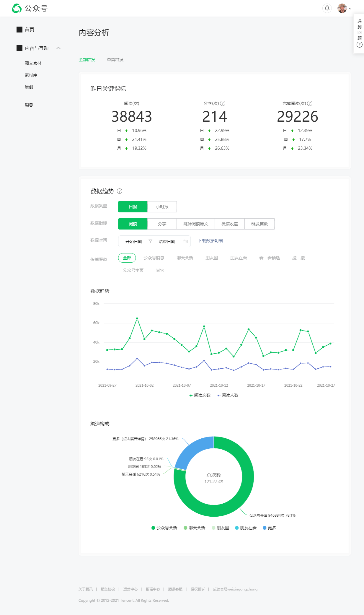Click help icon beside 完成阅读(次)
Viewport: 364px width, 615px height.
point(310,103)
